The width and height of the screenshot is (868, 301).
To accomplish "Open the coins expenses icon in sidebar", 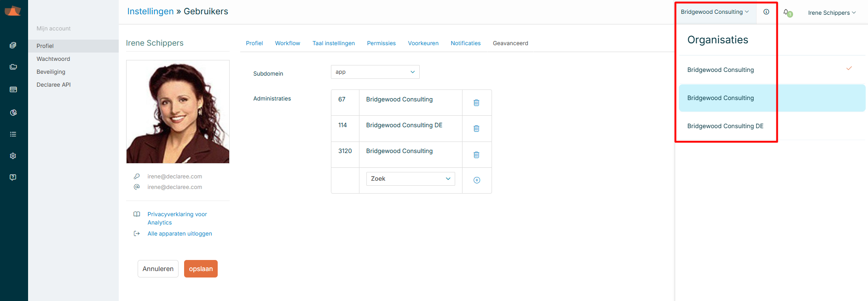I will tap(13, 45).
